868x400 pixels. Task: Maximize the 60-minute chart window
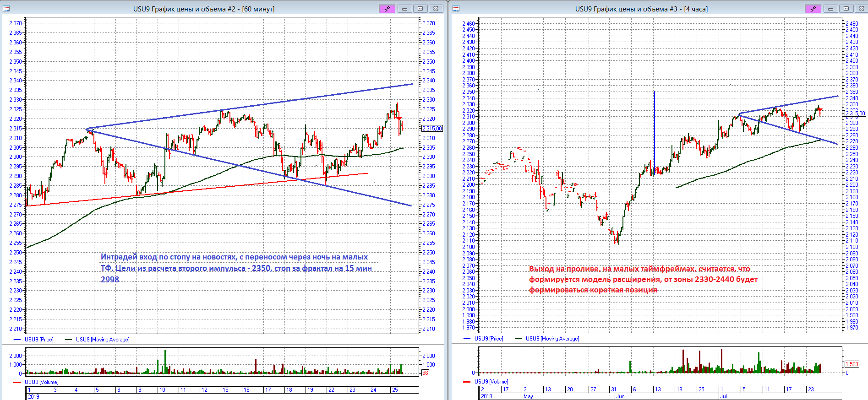[x=420, y=9]
